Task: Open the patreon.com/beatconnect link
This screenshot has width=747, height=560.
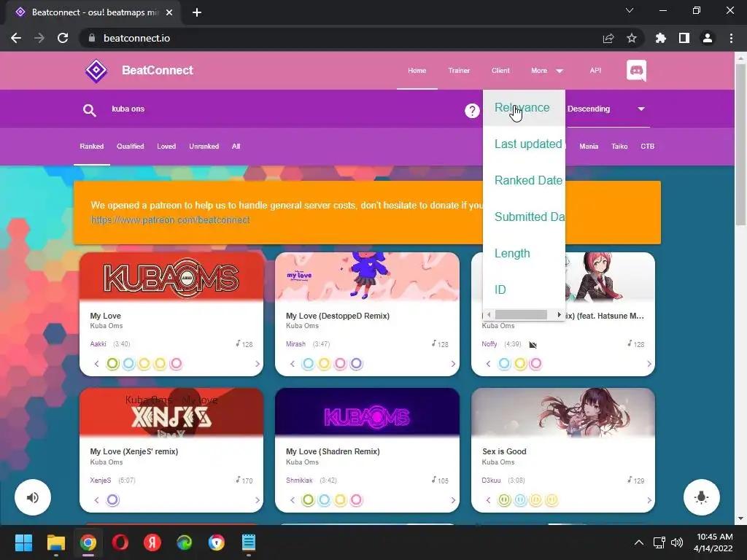Action: 170,220
